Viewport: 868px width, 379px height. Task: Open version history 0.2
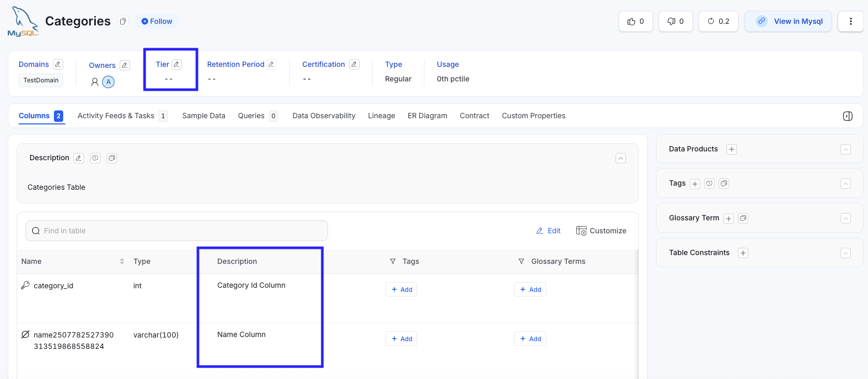point(718,21)
